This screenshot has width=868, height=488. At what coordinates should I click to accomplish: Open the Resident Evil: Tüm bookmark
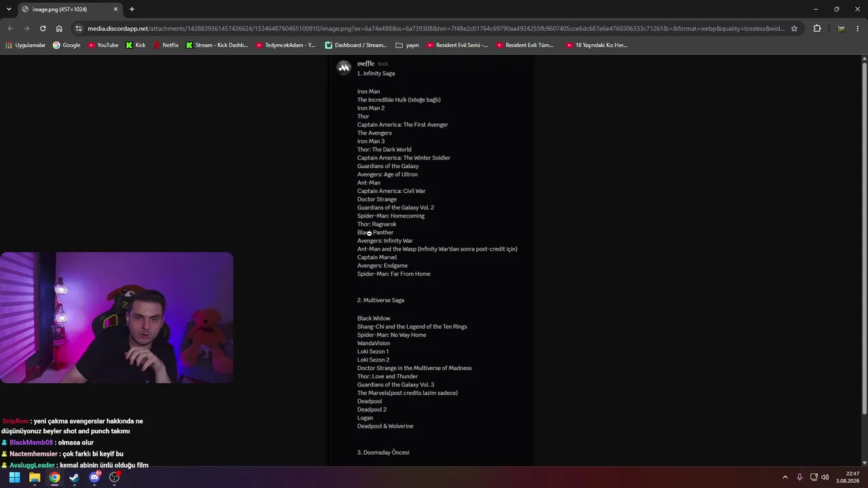click(x=525, y=45)
